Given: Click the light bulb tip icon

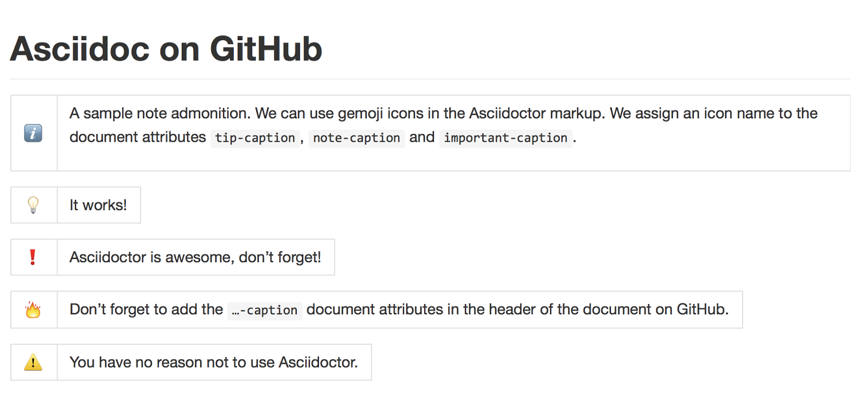Looking at the screenshot, I should (33, 205).
